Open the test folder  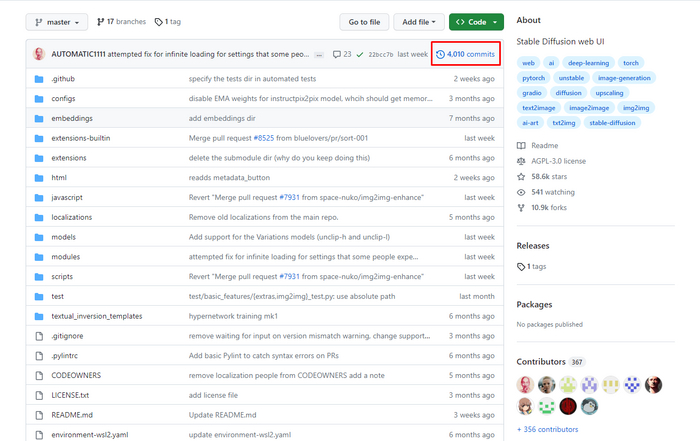(x=58, y=296)
